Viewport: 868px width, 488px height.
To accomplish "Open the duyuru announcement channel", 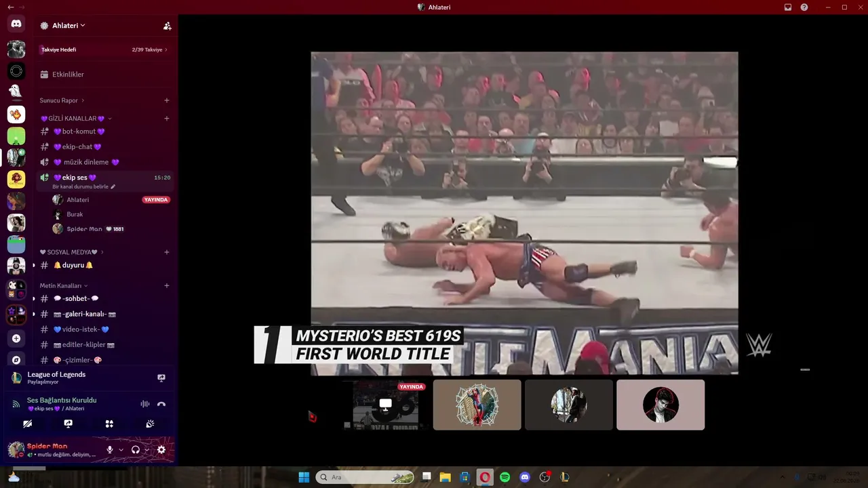I will 105,265.
